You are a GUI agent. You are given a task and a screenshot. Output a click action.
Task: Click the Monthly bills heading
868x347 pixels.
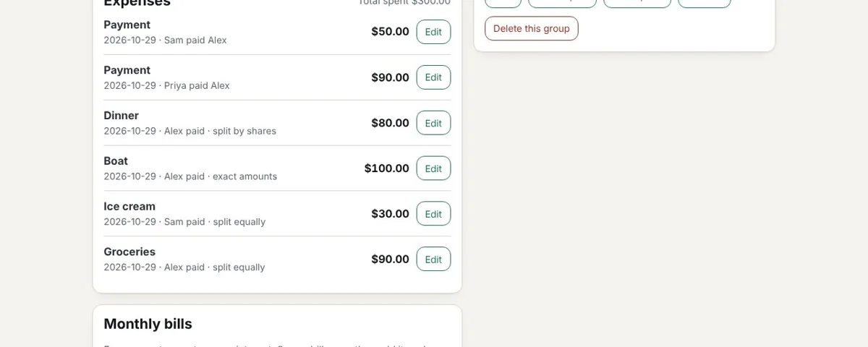148,324
